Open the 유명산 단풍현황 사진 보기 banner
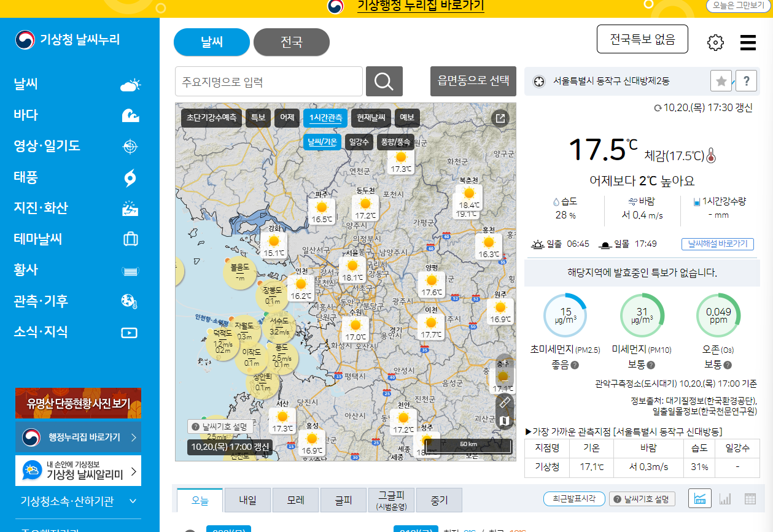 tap(79, 403)
